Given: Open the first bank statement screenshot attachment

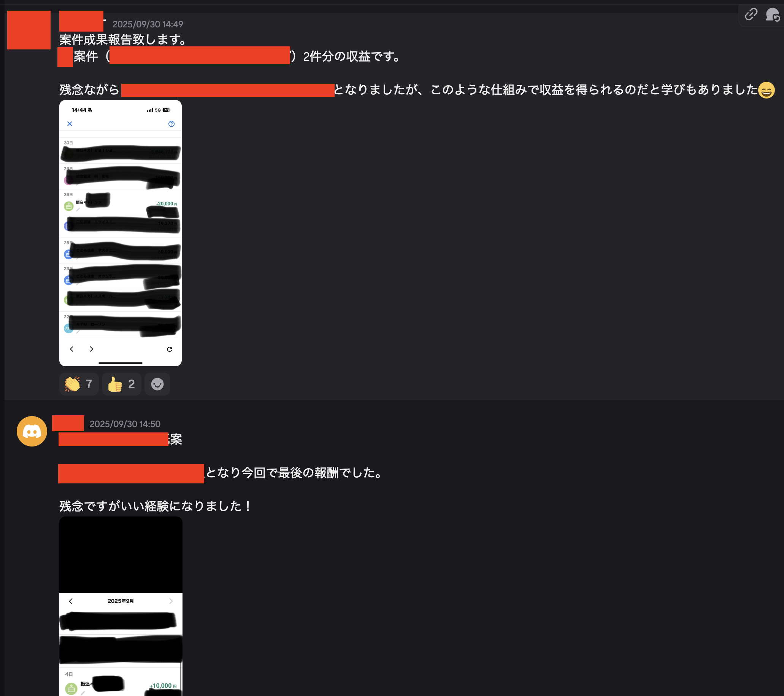Looking at the screenshot, I should coord(121,233).
